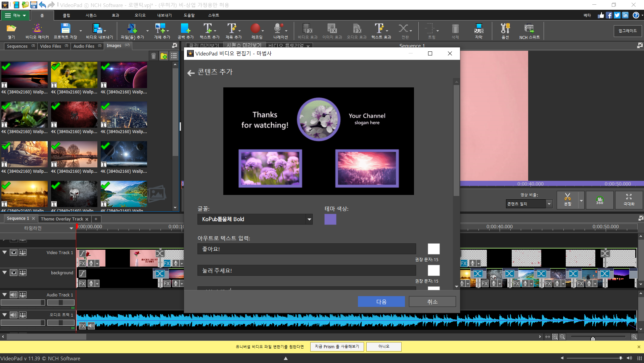The image size is (644, 363).
Task: Open the 분할 split options arrow
Action: pyautogui.click(x=581, y=200)
